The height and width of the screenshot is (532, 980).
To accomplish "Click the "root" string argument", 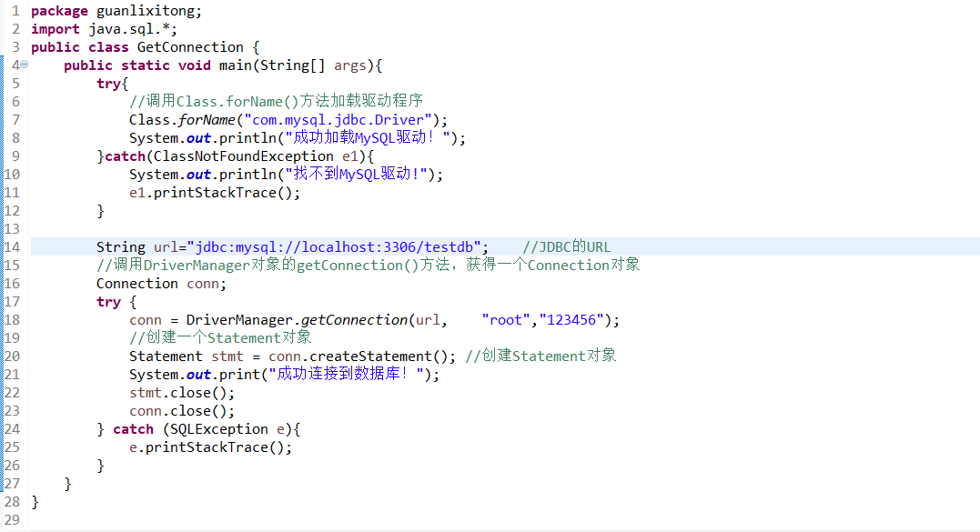I will [x=506, y=320].
